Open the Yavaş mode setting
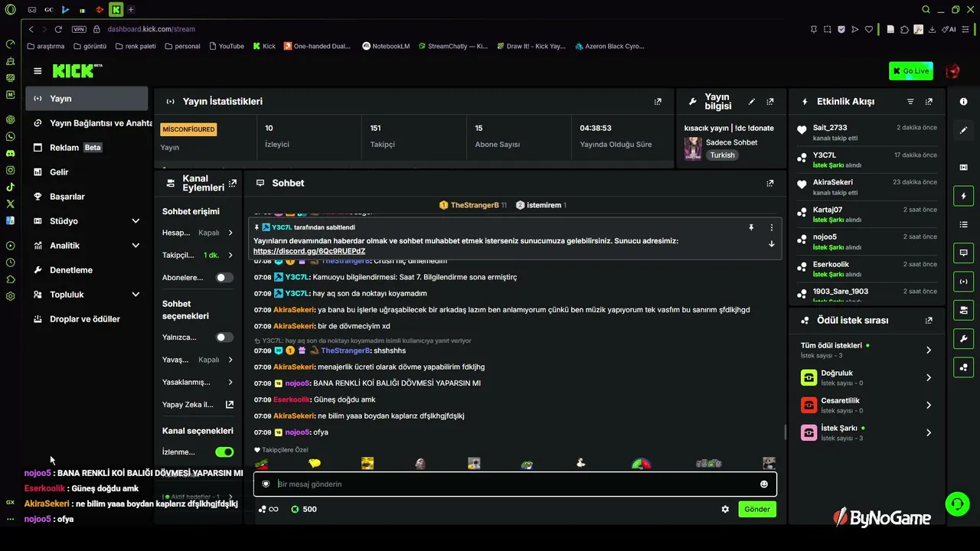 click(x=198, y=360)
